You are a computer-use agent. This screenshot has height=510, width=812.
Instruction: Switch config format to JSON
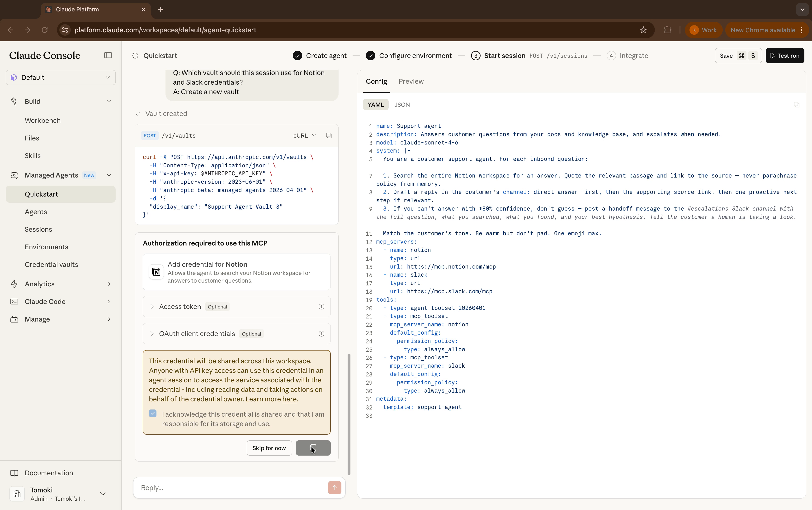(x=402, y=105)
